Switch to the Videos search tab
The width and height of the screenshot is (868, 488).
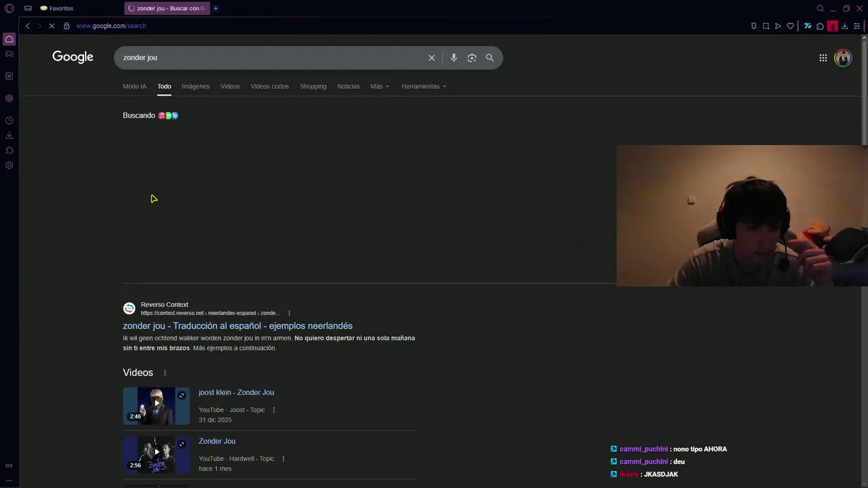tap(230, 86)
